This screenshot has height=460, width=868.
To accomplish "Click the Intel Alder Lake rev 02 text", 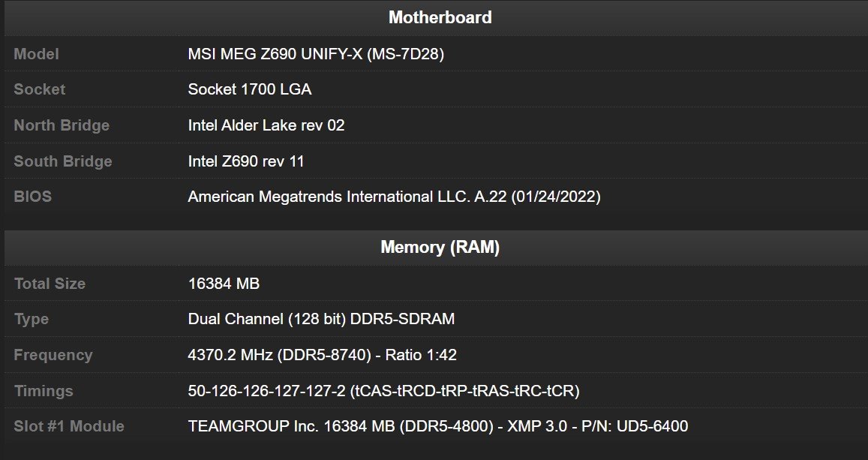I will click(266, 125).
